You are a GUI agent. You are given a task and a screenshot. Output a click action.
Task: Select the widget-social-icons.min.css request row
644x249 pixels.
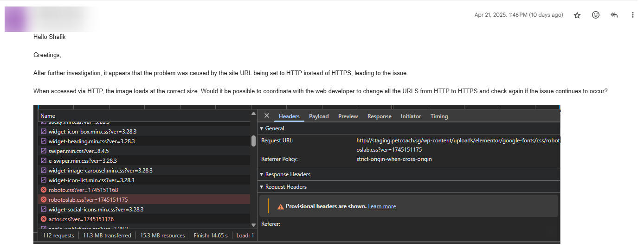(x=144, y=210)
